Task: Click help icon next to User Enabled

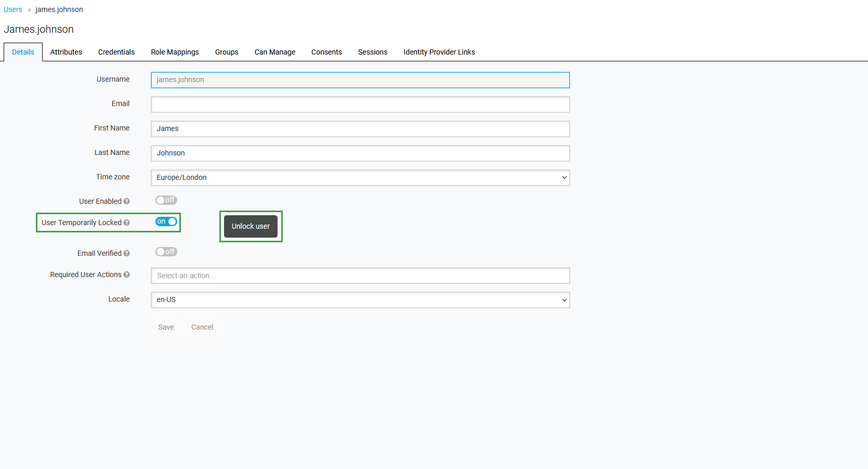Action: 127,202
